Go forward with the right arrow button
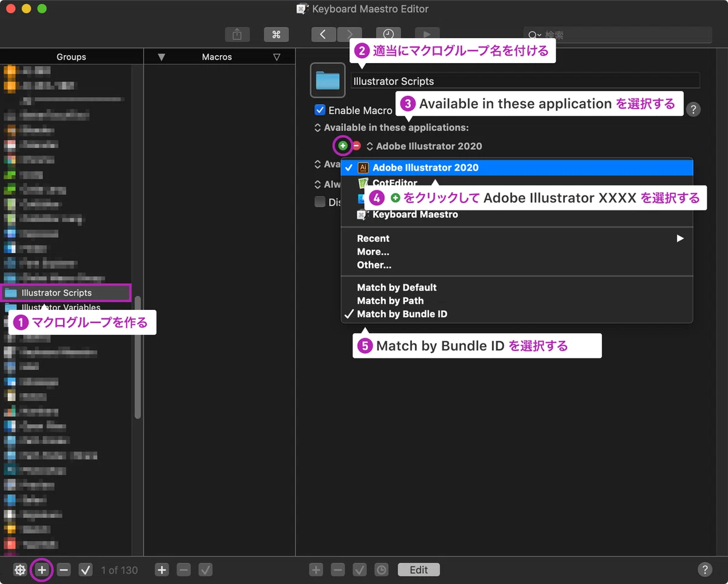Image resolution: width=728 pixels, height=584 pixels. coord(349,35)
